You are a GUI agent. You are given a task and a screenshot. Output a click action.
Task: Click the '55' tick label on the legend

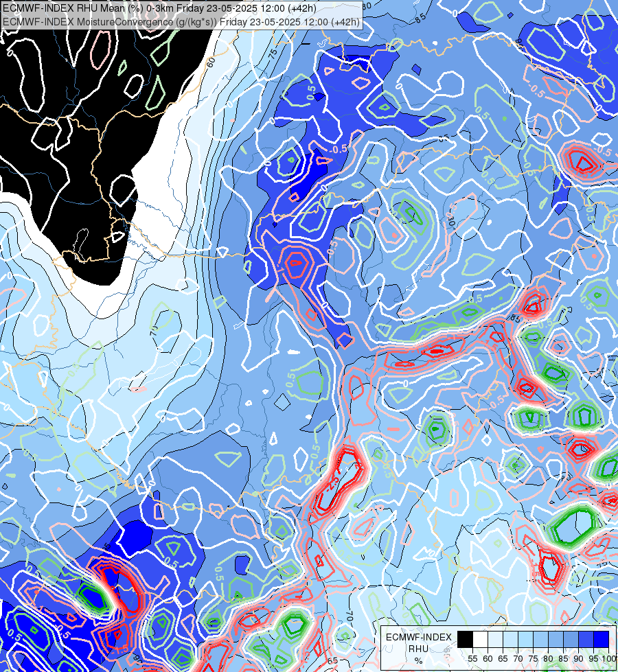(x=472, y=659)
